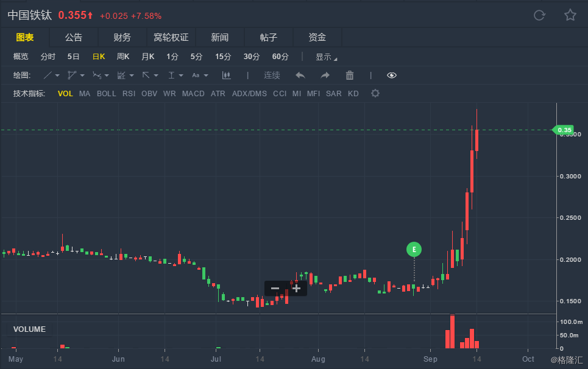Expand the line drawing tool dropdown

[x=57, y=76]
